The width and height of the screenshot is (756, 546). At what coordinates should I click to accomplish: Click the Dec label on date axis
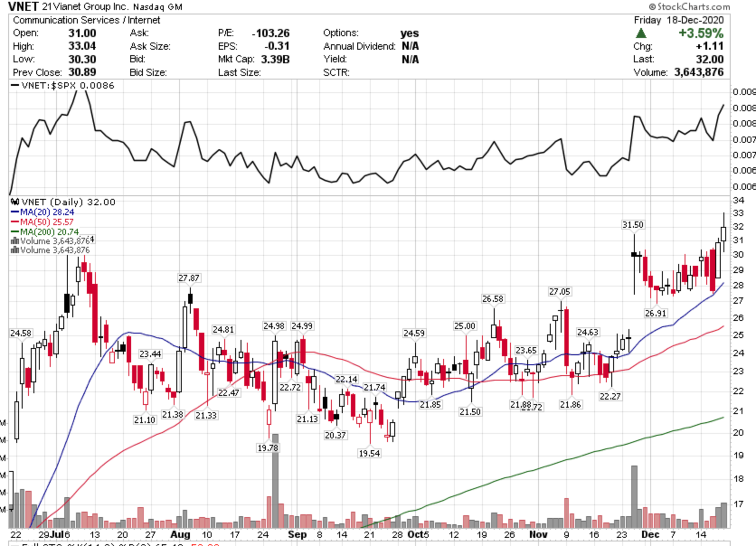point(650,534)
